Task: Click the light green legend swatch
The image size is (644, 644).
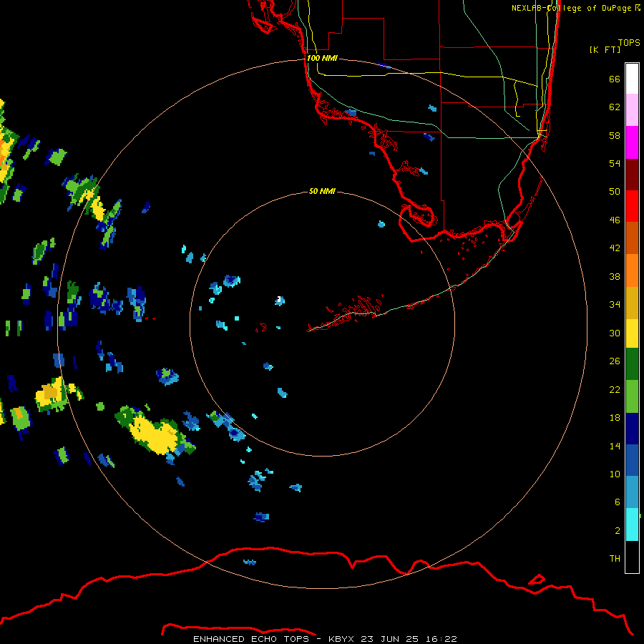Action: tap(632, 396)
